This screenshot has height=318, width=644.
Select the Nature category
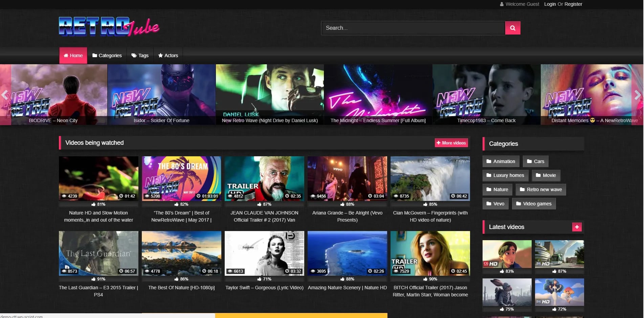pos(497,189)
